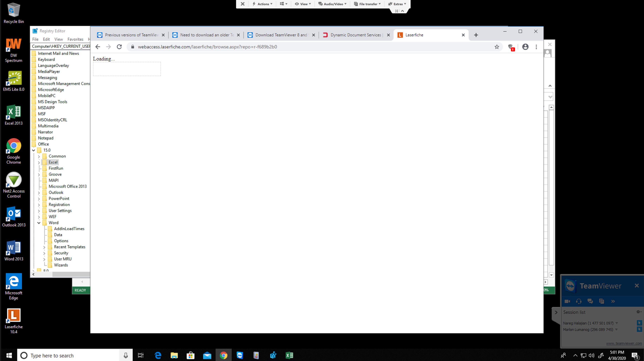Click the Chrome profile avatar icon

click(x=525, y=47)
